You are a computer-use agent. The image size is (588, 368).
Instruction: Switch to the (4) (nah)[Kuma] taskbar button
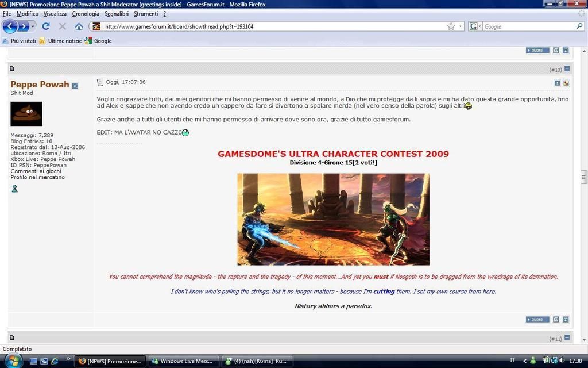pos(257,361)
